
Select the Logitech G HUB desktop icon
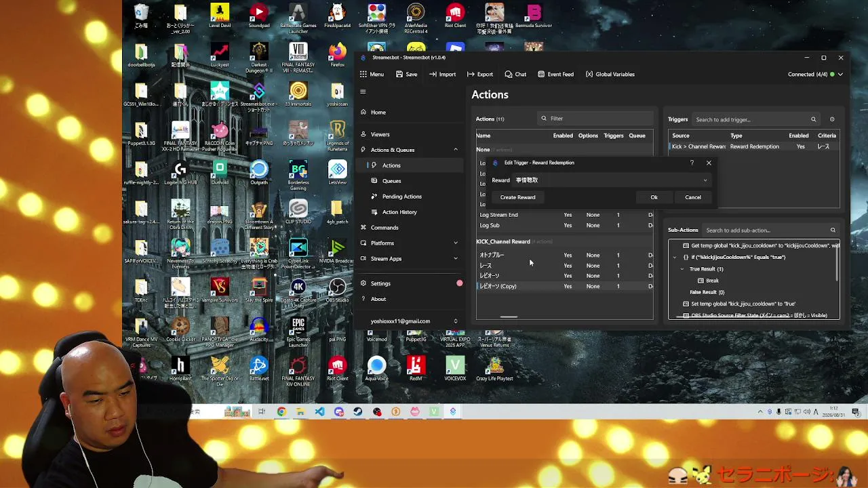[180, 173]
